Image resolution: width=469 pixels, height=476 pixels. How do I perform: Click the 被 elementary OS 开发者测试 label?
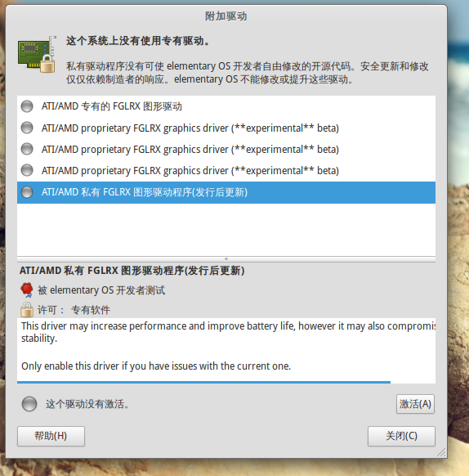(101, 290)
